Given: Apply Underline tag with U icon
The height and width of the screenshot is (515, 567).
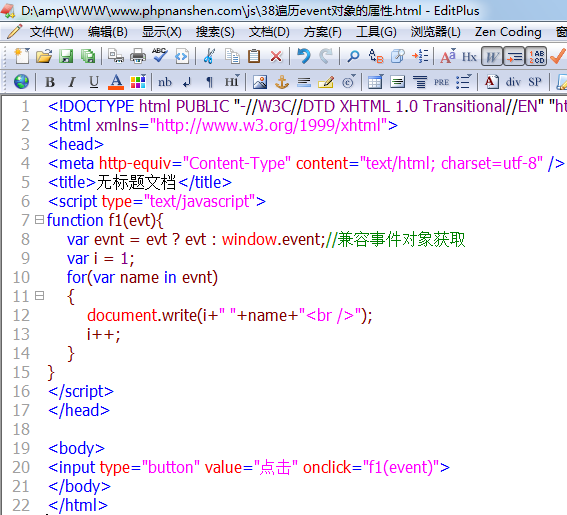Looking at the screenshot, I should click(x=94, y=82).
